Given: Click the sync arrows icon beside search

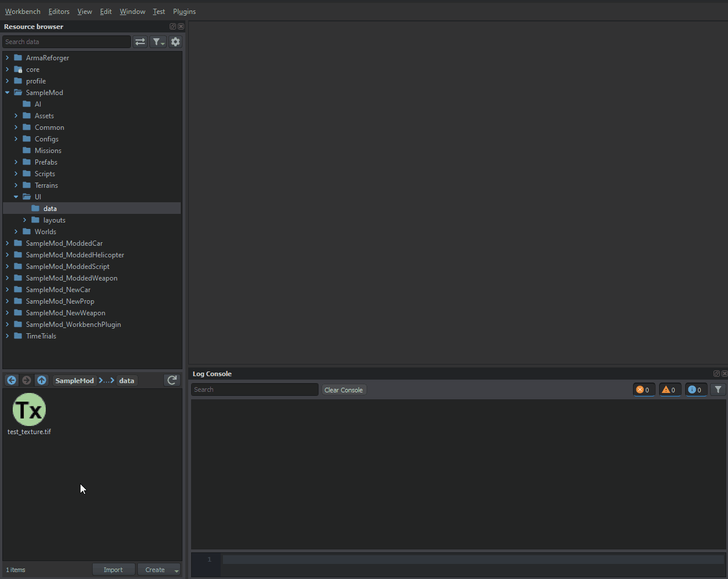Looking at the screenshot, I should 140,42.
